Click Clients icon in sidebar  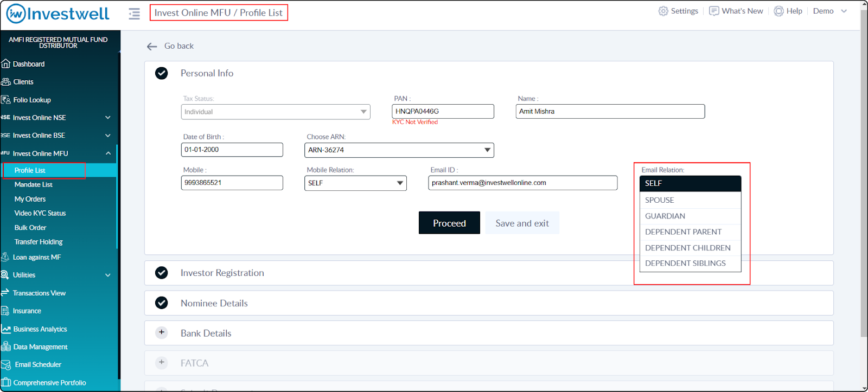pos(6,82)
